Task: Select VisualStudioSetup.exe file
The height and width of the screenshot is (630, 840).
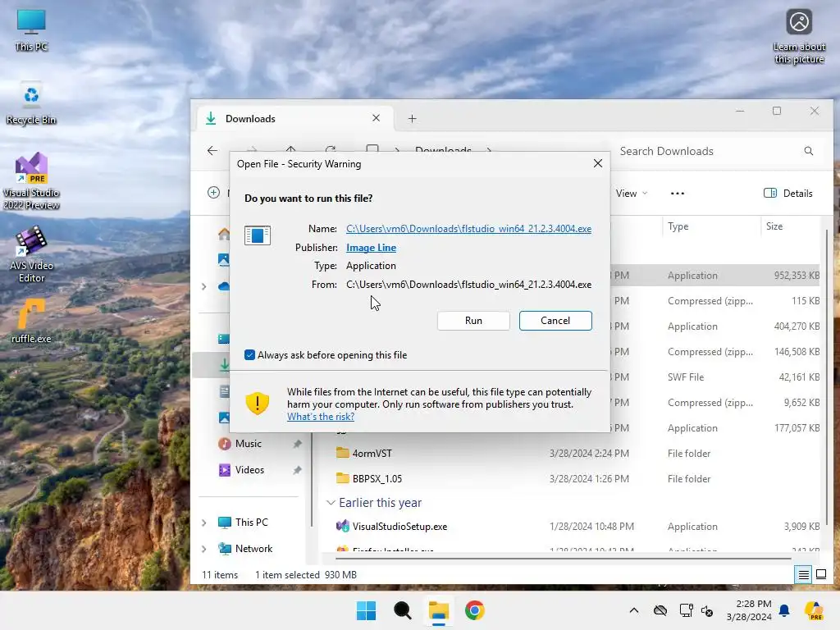Action: click(399, 527)
